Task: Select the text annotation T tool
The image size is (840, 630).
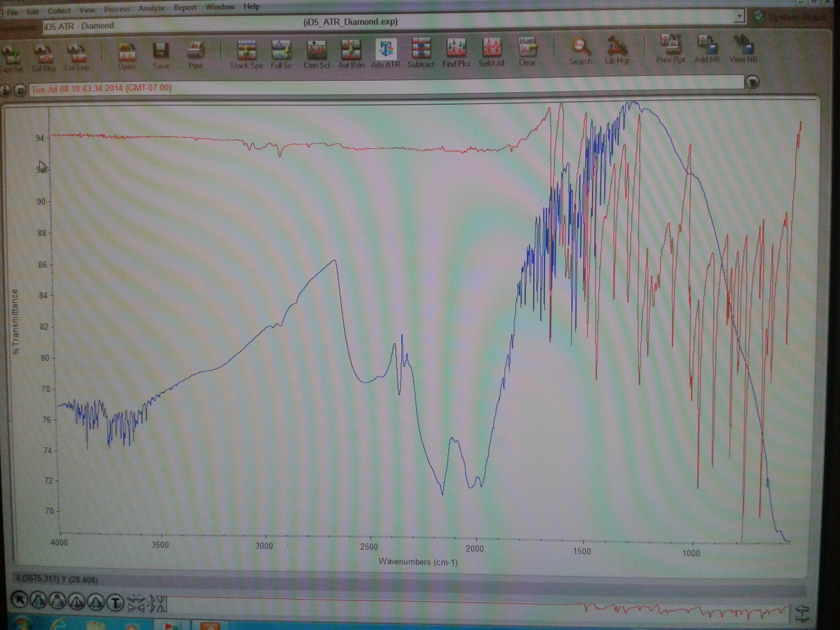Action: pos(115,602)
